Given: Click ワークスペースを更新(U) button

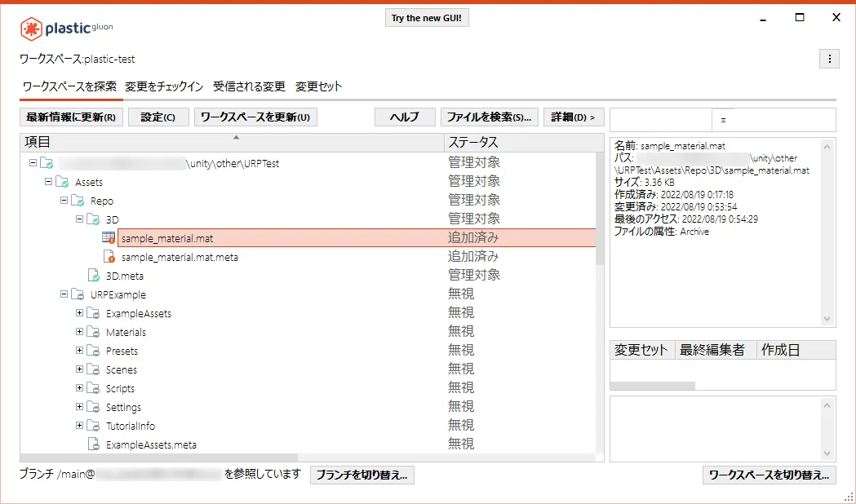Looking at the screenshot, I should coord(255,117).
